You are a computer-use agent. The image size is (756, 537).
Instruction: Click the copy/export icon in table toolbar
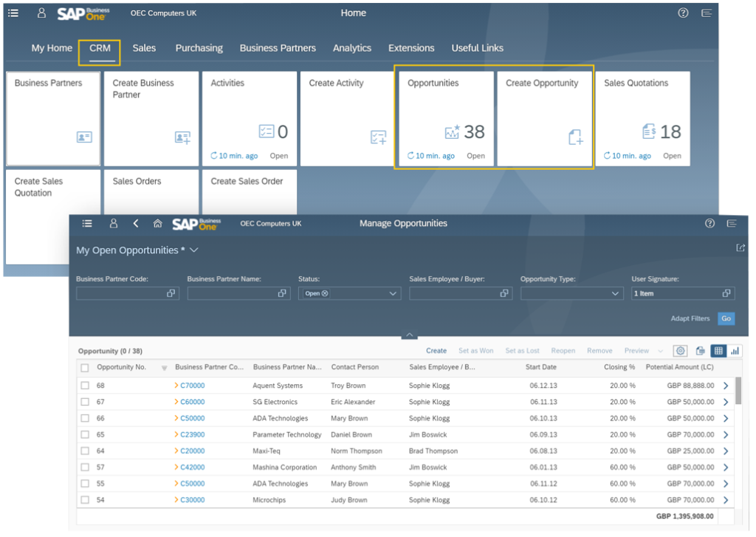coord(701,351)
